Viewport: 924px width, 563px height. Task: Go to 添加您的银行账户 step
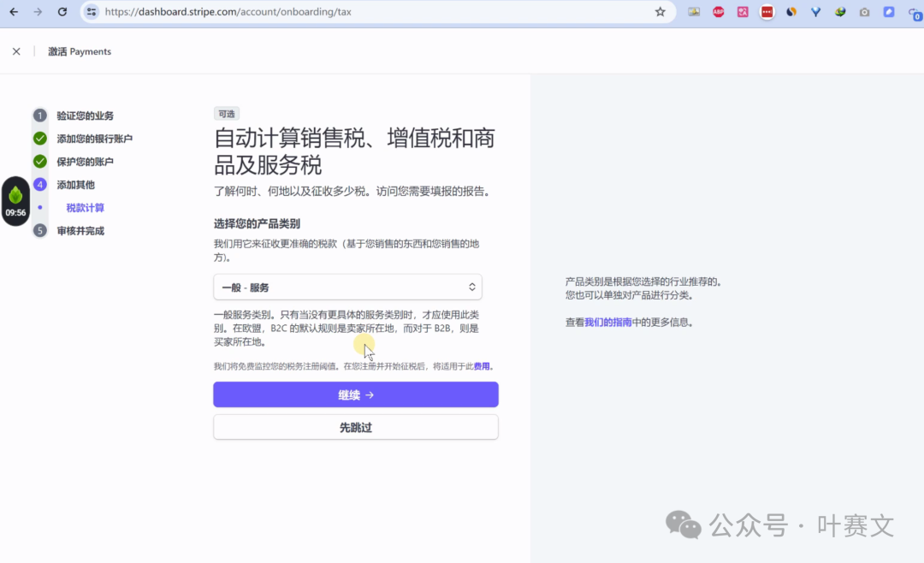[94, 139]
